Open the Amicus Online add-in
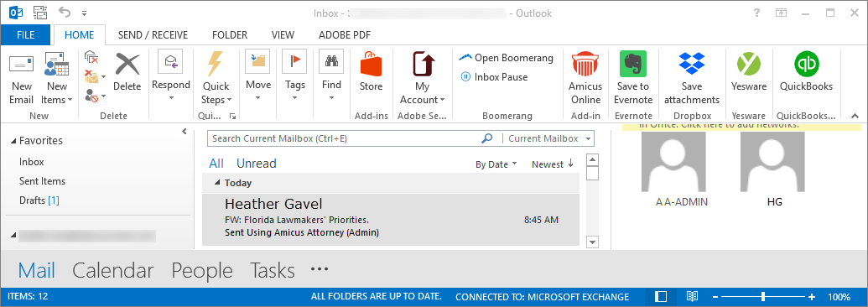This screenshot has height=307, width=868. click(x=585, y=78)
